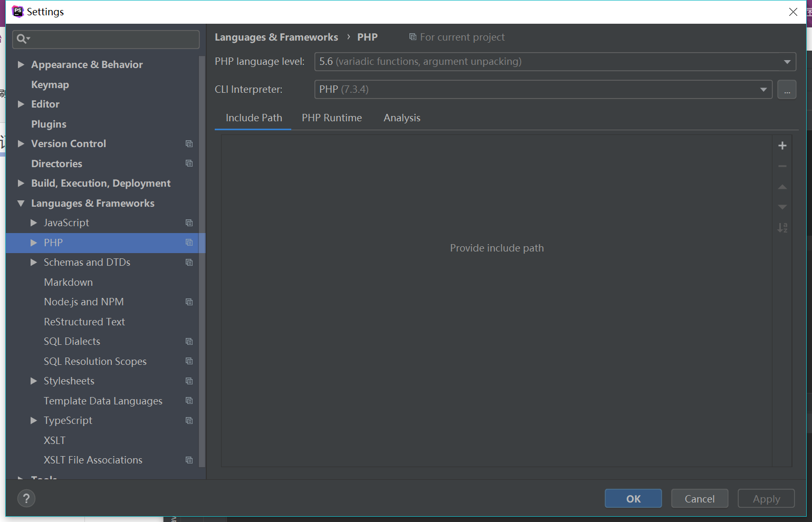Click the move down arrow icon

tap(782, 207)
